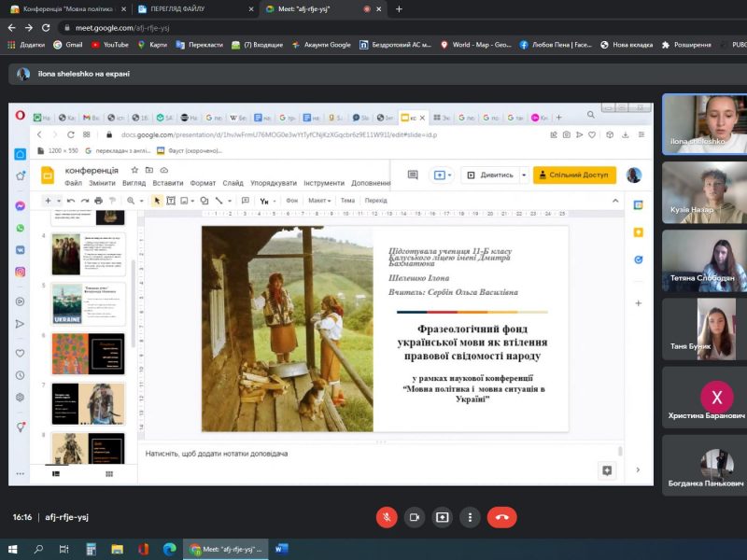Viewport: 747px width, 560px height.
Task: Unmute the microphone in Meet
Action: (387, 517)
